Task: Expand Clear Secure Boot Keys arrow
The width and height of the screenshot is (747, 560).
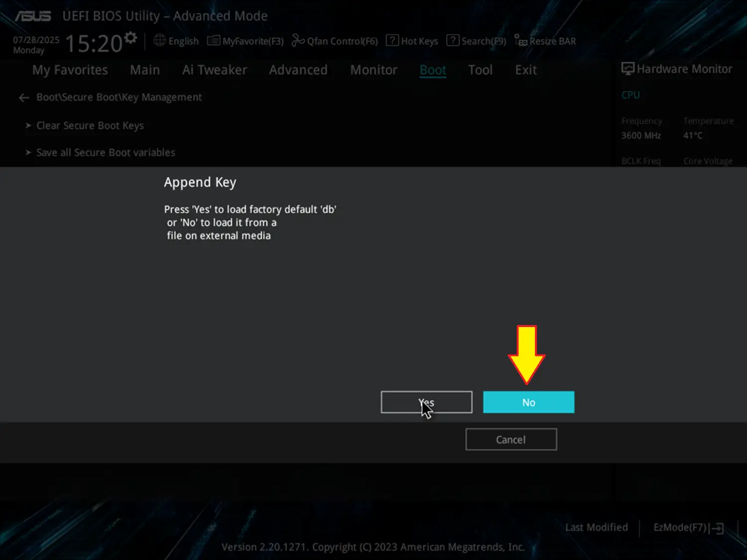Action: pos(28,125)
